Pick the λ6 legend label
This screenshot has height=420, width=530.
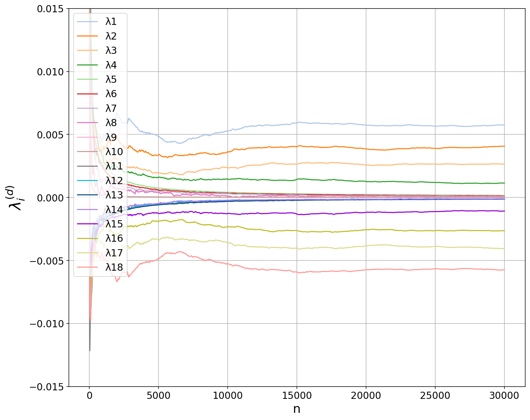[111, 94]
